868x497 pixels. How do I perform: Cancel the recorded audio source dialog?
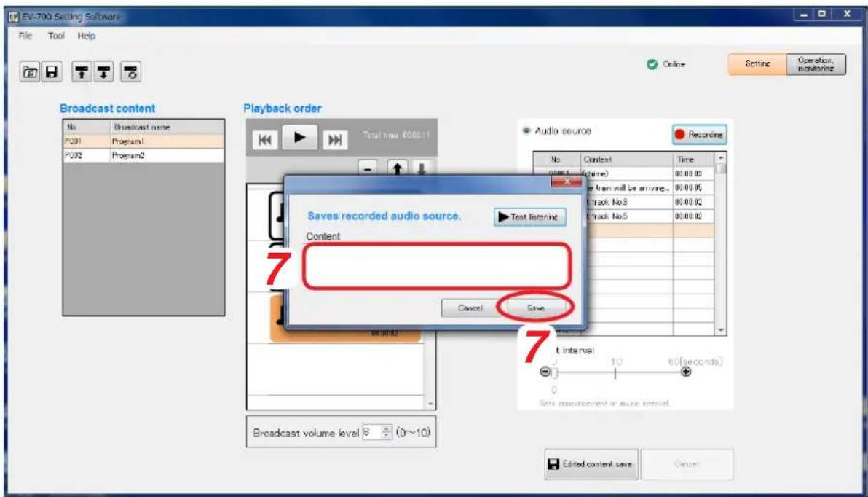470,308
